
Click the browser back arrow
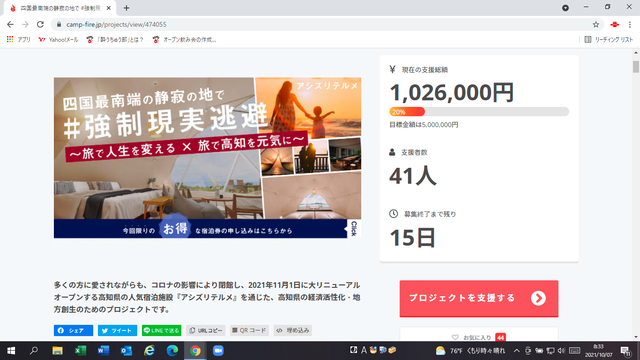[10, 24]
